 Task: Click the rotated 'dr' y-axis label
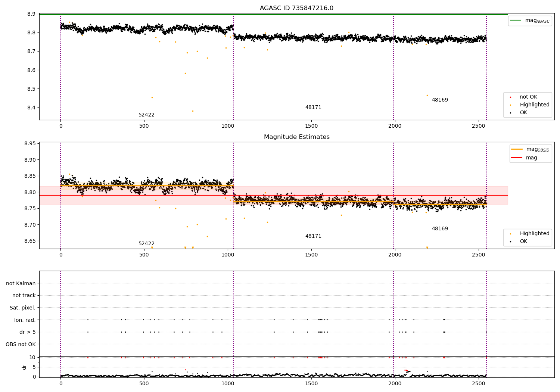24,367
